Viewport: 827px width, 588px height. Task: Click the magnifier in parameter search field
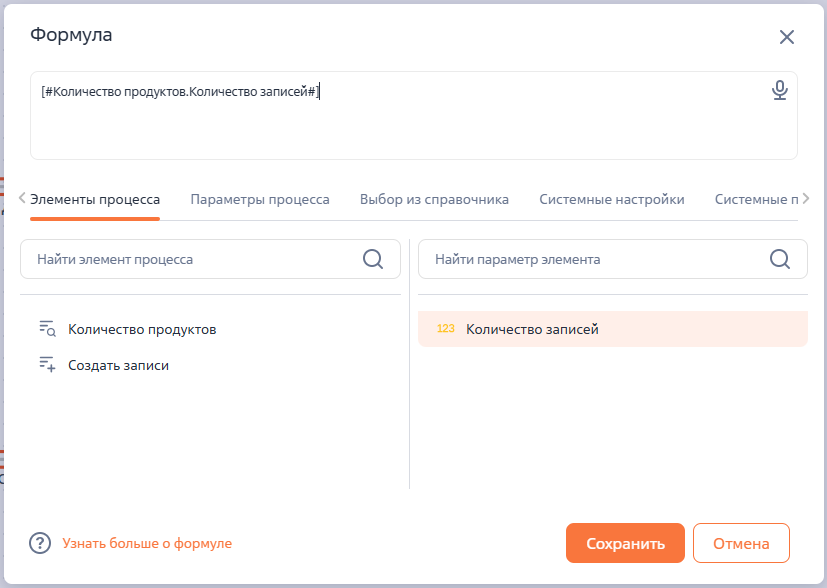(779, 258)
